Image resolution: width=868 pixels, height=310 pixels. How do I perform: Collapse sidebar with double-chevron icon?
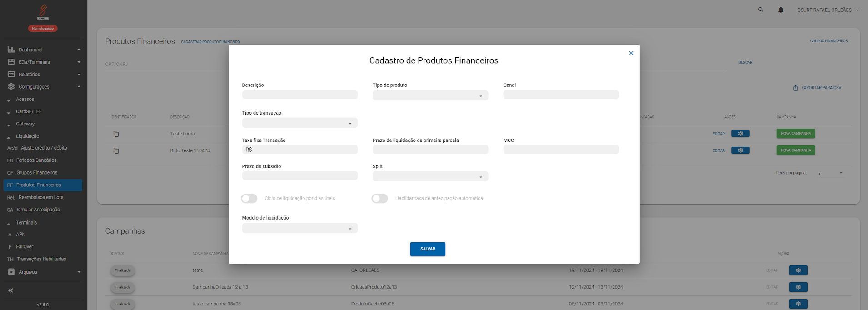[10, 290]
